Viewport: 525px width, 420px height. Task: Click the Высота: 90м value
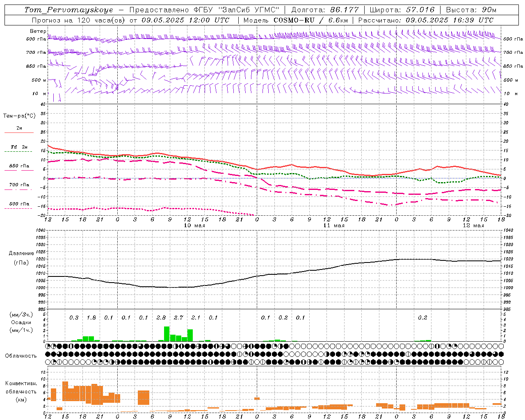point(471,10)
